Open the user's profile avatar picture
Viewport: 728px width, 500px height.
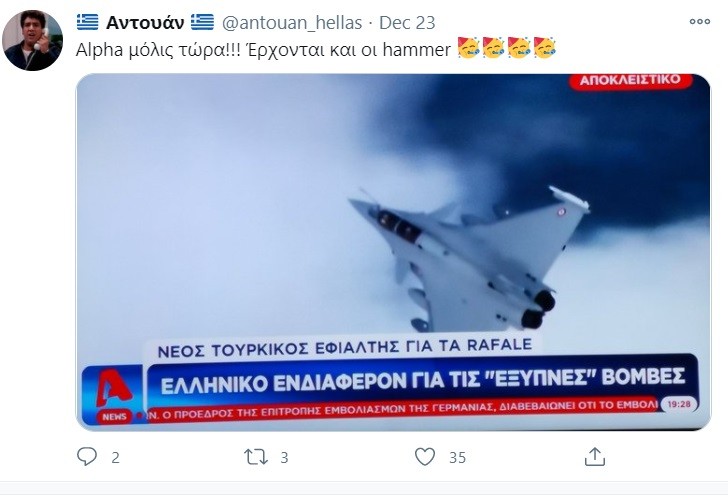(x=32, y=40)
